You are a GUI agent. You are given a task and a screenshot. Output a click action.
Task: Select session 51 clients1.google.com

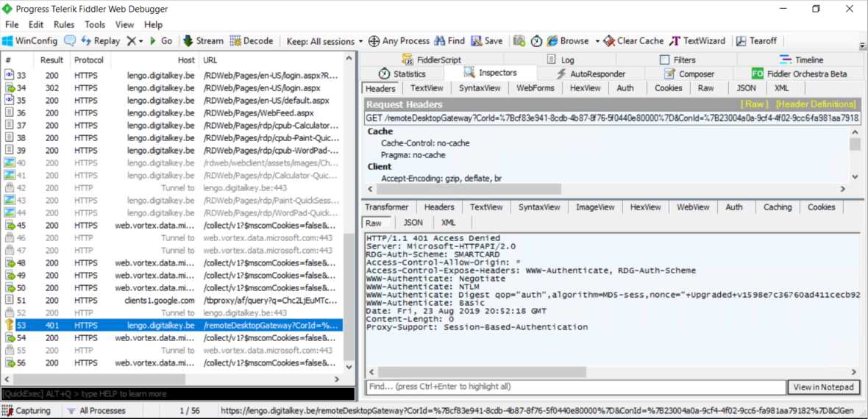coord(172,301)
